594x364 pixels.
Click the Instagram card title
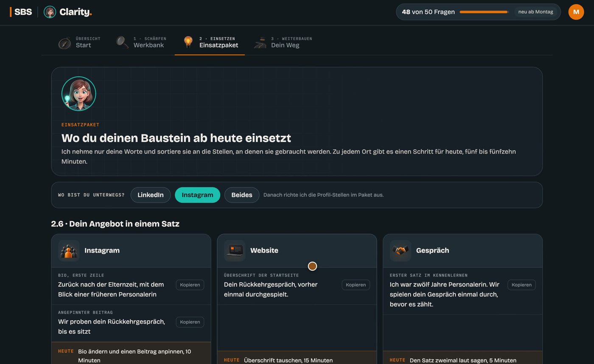[102, 251]
